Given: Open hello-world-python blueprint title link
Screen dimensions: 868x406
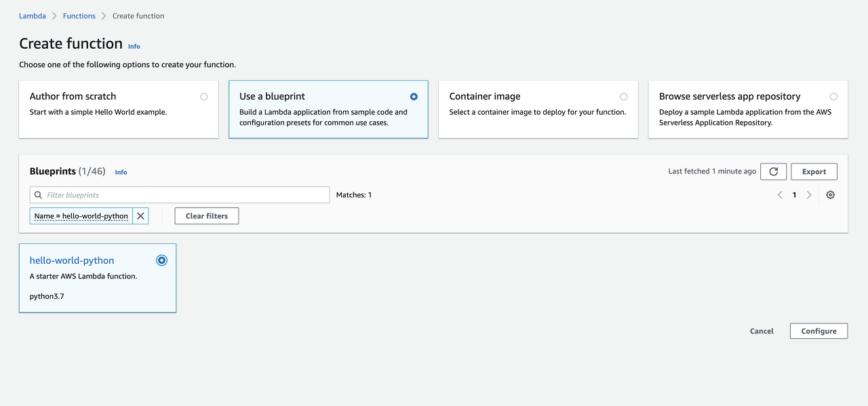Looking at the screenshot, I should [x=72, y=260].
